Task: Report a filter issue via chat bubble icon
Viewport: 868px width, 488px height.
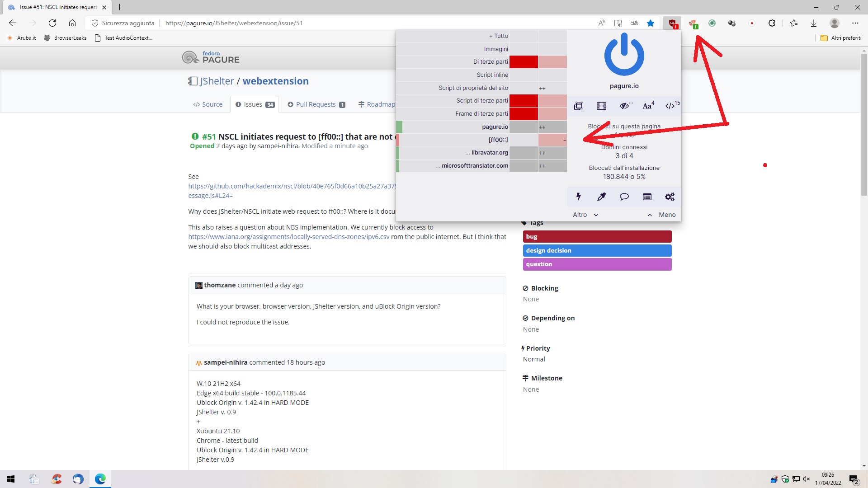Action: tap(624, 197)
